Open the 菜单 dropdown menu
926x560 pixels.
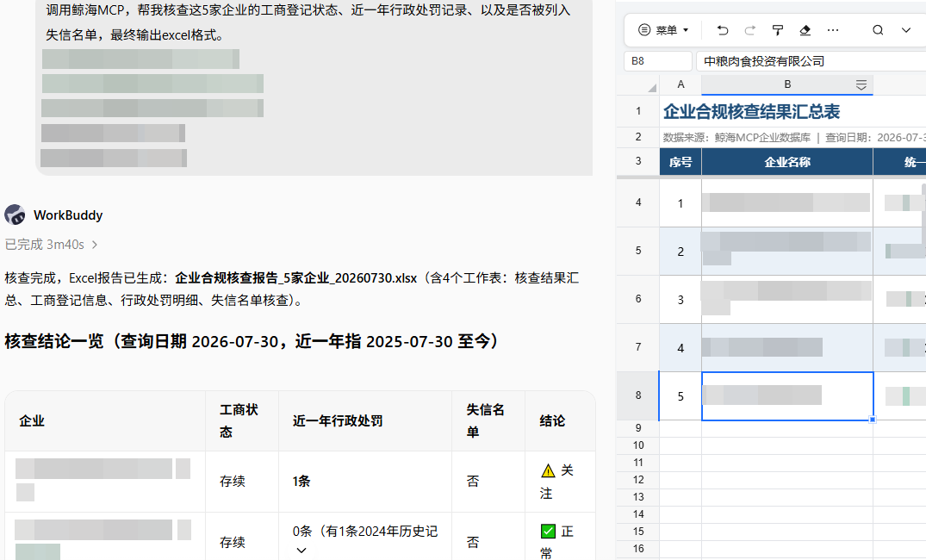(x=663, y=30)
